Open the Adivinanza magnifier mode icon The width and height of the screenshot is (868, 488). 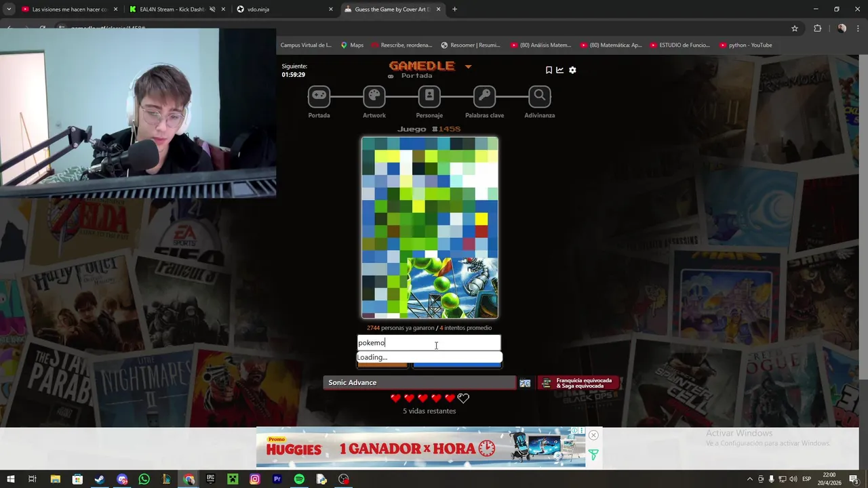(x=540, y=96)
